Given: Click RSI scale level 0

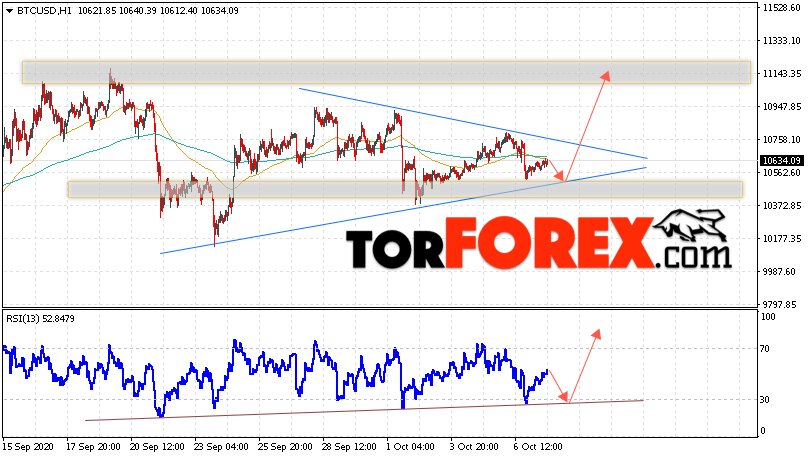Looking at the screenshot, I should (x=763, y=431).
